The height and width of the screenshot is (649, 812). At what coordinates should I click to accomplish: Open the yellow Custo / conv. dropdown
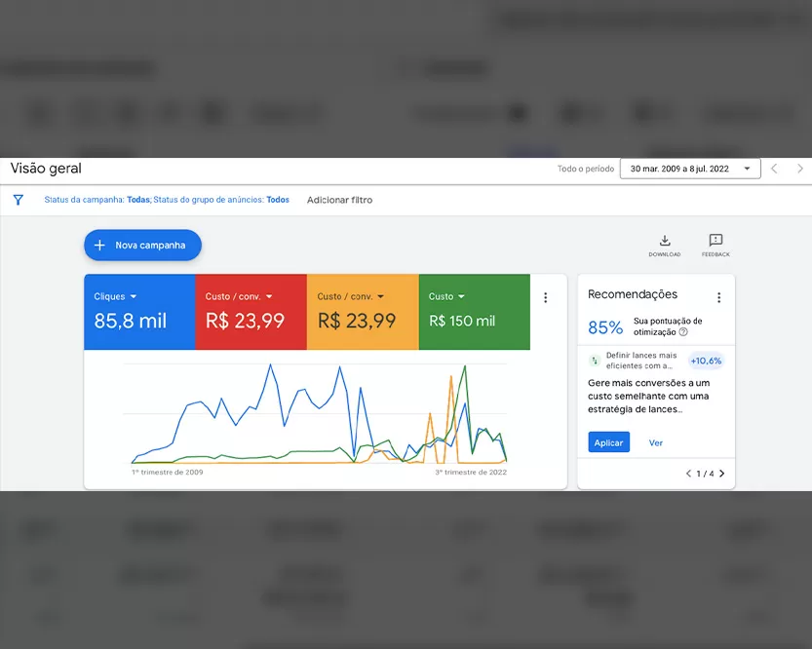point(381,296)
